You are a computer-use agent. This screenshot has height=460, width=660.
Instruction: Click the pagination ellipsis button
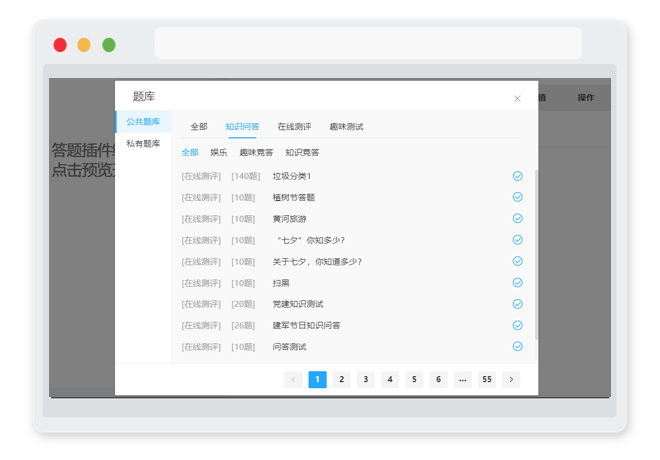coord(463,379)
